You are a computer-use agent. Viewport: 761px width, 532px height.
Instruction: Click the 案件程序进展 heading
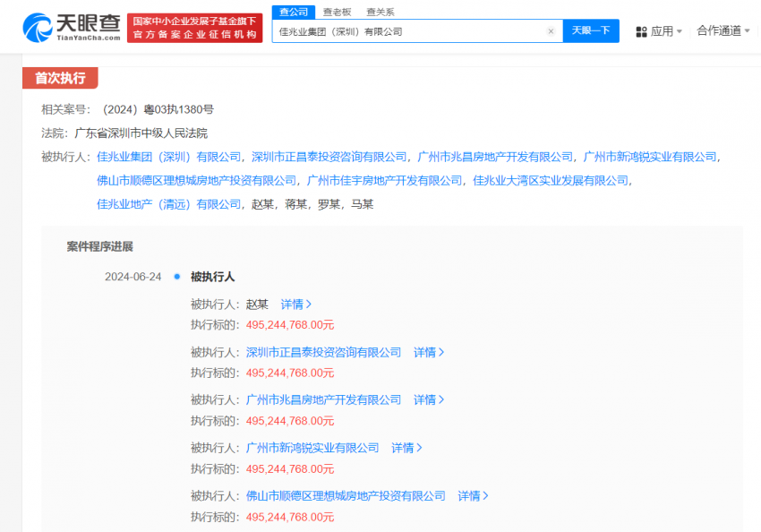click(x=100, y=246)
